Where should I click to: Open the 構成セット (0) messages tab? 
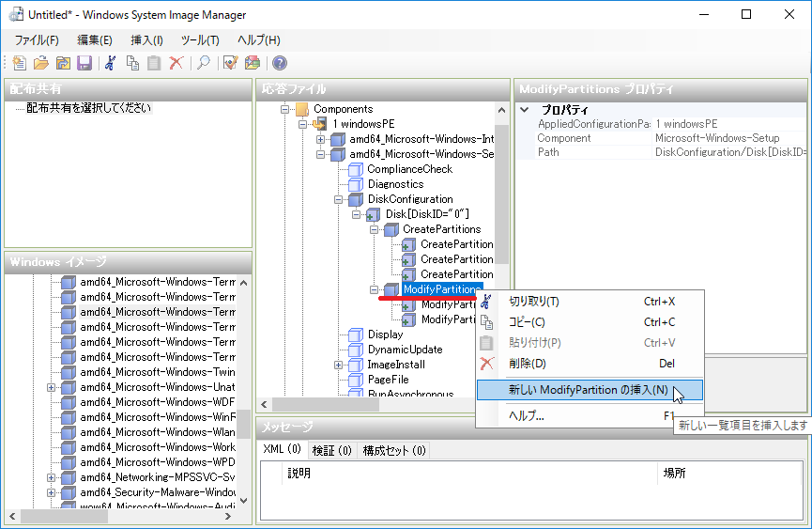[393, 450]
